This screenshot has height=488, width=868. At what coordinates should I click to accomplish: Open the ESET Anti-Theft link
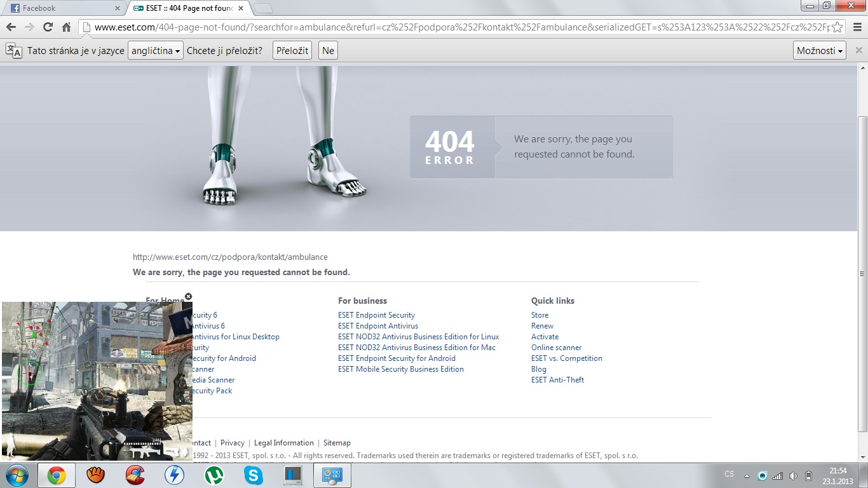pyautogui.click(x=558, y=380)
